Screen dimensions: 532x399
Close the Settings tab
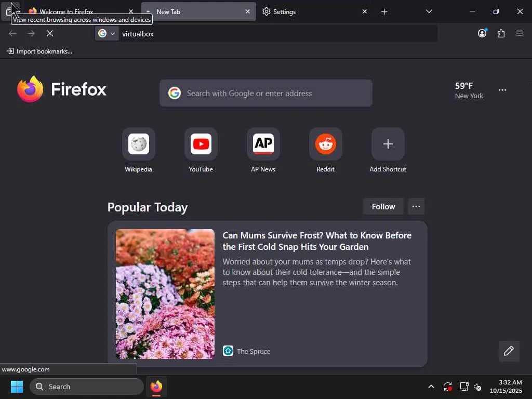364,11
